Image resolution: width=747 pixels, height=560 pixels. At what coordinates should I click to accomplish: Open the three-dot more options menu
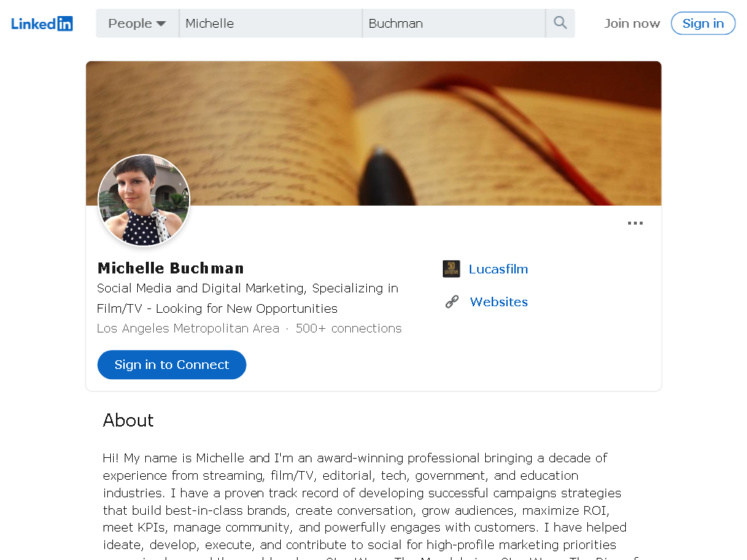[x=635, y=223]
